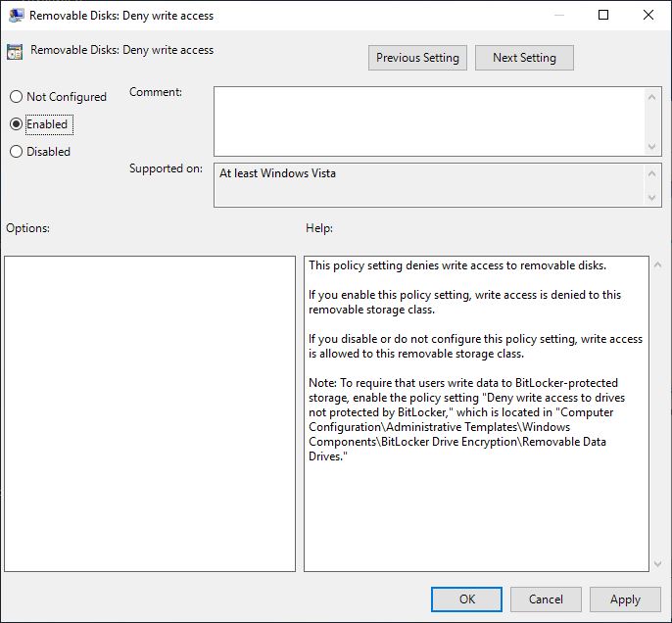The image size is (672, 623).
Task: Click the Supported on scroll down arrow
Action: [651, 198]
